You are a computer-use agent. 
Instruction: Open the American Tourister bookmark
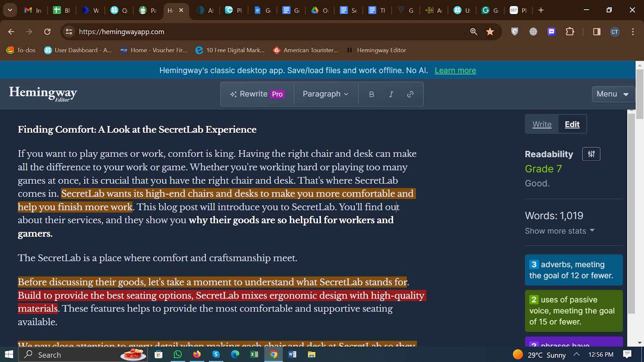click(305, 50)
